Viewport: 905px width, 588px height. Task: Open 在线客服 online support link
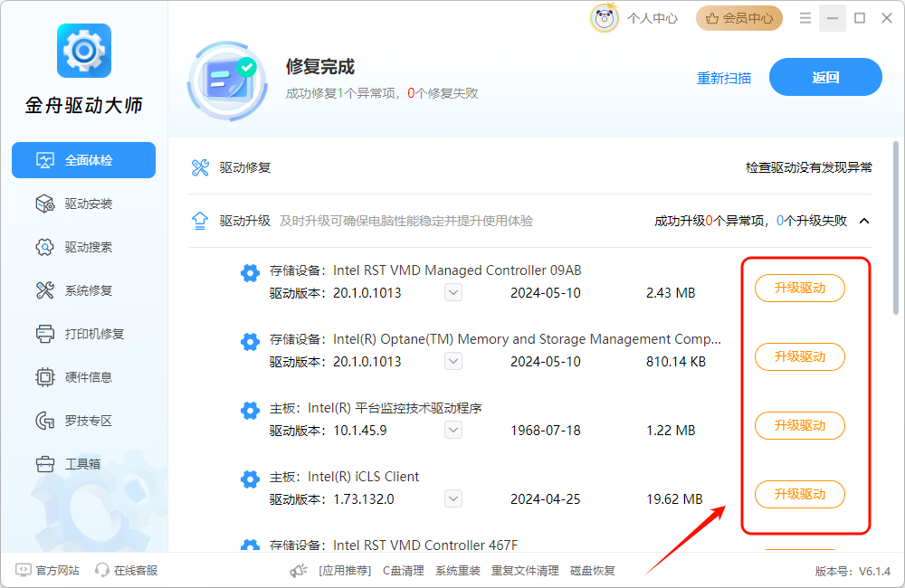tap(136, 570)
